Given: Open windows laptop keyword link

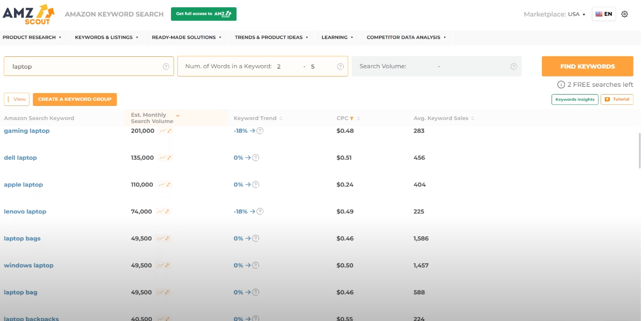Looking at the screenshot, I should coord(29,265).
